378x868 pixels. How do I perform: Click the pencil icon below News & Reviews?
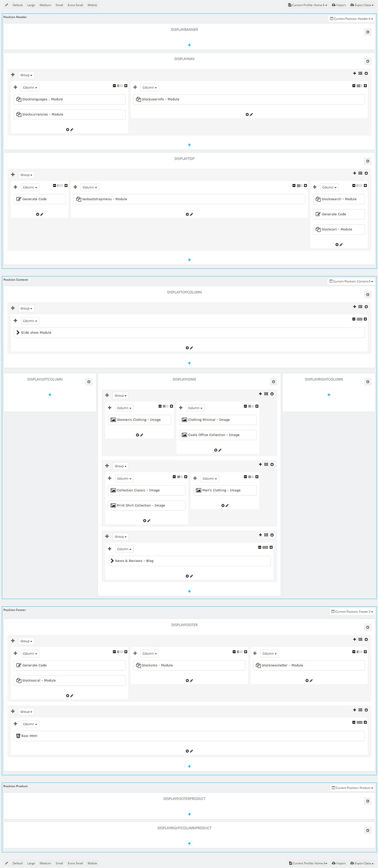pyautogui.click(x=191, y=576)
